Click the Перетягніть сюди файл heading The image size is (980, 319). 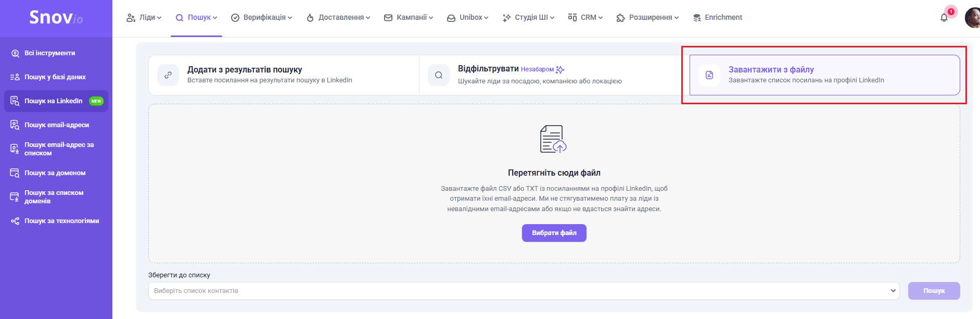tap(554, 173)
